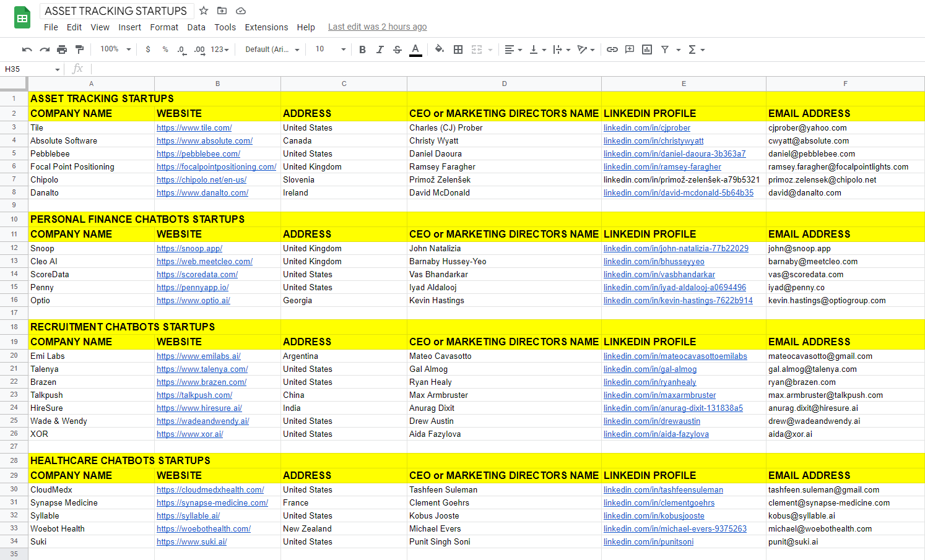The height and width of the screenshot is (560, 925).
Task: Select cell containing 'Focal Point Positioning'
Action: pos(91,166)
